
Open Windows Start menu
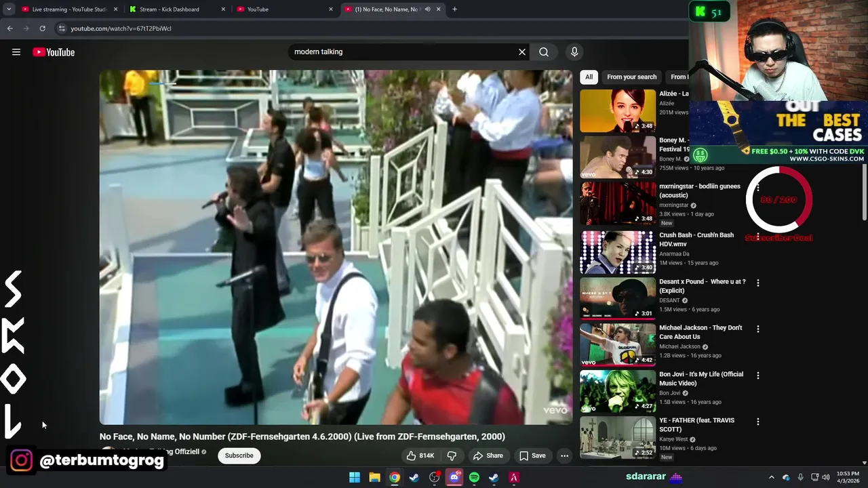click(x=355, y=477)
